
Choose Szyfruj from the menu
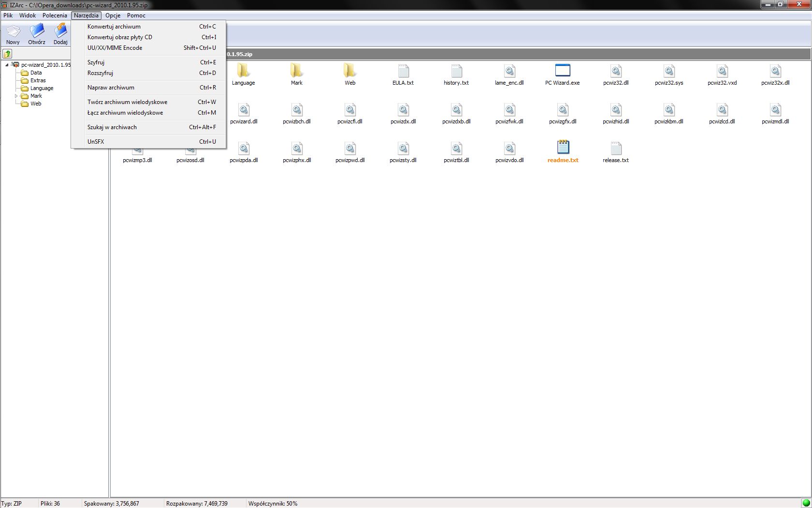(x=148, y=62)
